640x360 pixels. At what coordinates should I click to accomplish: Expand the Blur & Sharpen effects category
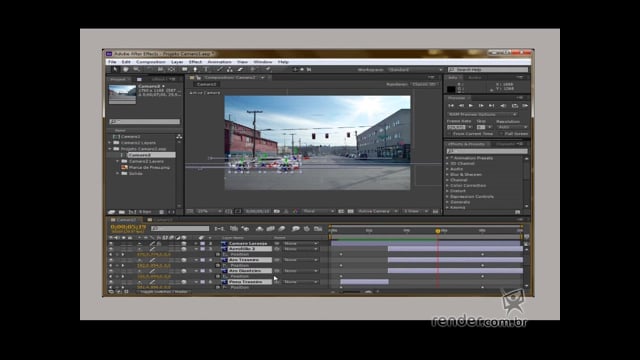point(448,174)
